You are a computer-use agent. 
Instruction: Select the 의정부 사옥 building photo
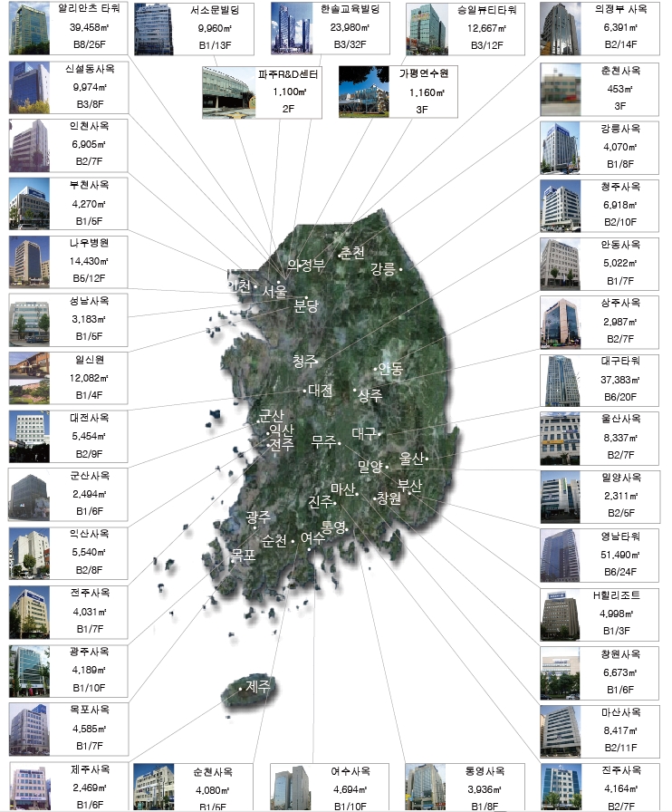pyautogui.click(x=561, y=29)
